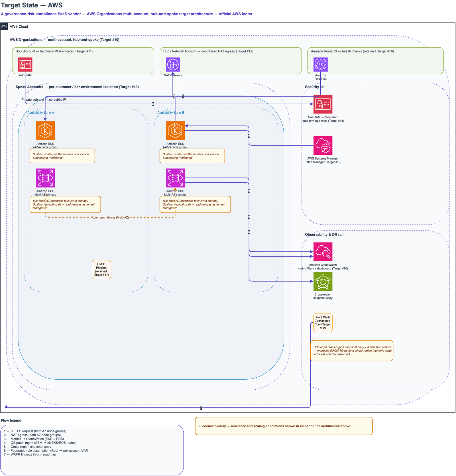Screen dimensions: 456x476
Task: Select the RDS primary HA annotation note
Action: [x=65, y=205]
